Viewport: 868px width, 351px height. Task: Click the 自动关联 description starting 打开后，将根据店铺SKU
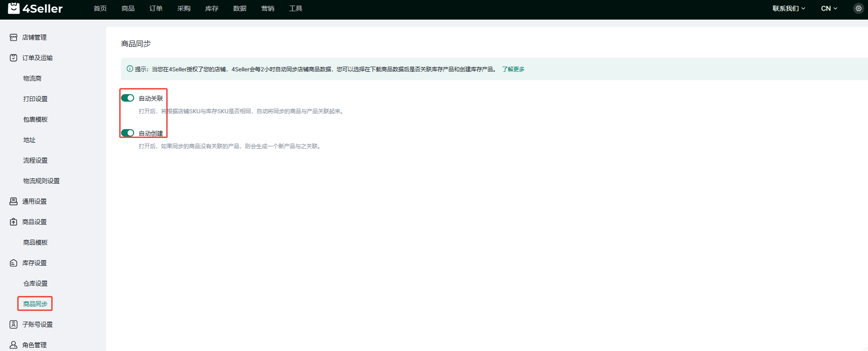click(242, 111)
